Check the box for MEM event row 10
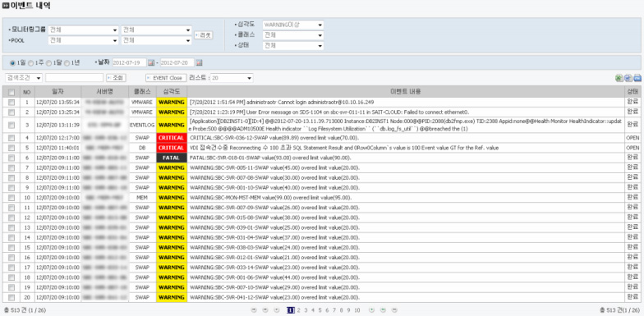 point(11,198)
